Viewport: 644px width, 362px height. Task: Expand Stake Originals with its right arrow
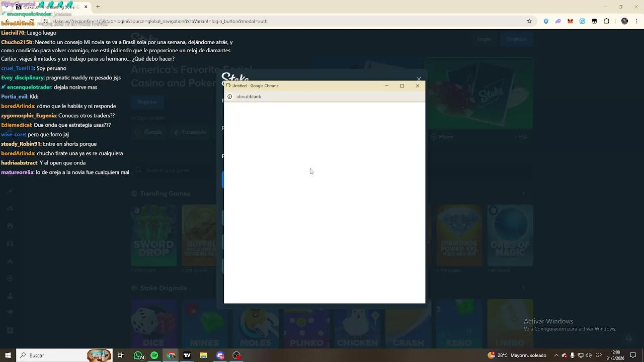tap(523, 288)
